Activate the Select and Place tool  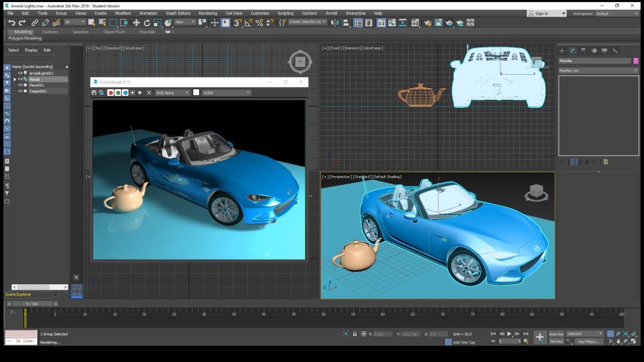coord(168,23)
